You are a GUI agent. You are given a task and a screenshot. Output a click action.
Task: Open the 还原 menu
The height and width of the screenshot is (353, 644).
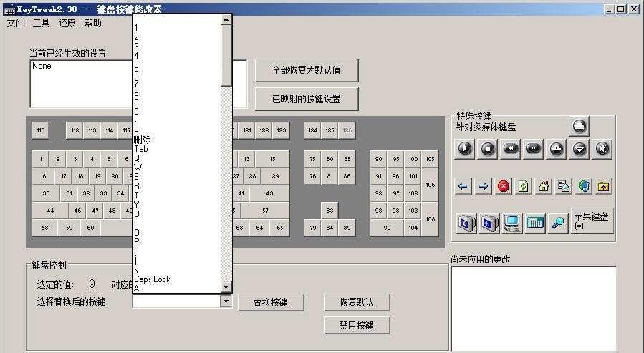[x=67, y=24]
